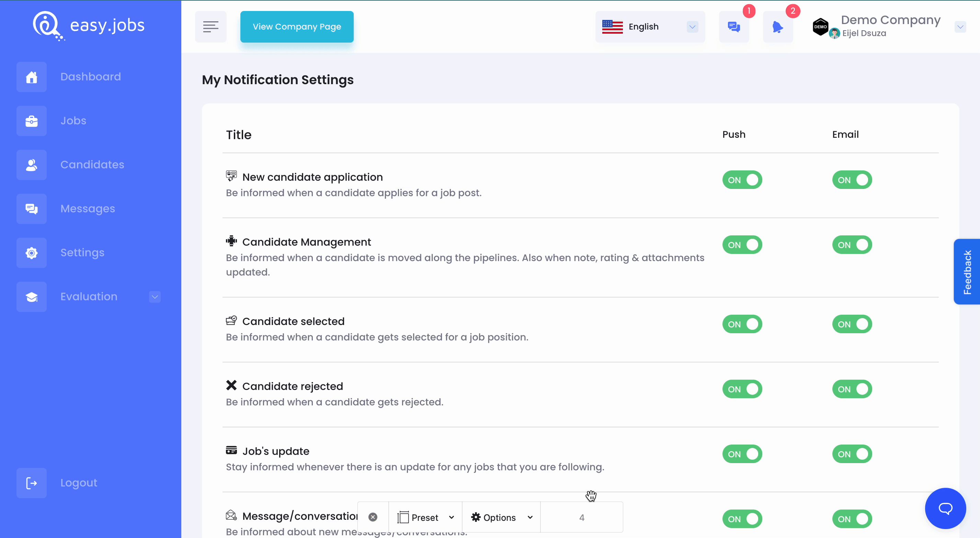Click the chat bubble message icon in header
The width and height of the screenshot is (980, 538).
[734, 26]
